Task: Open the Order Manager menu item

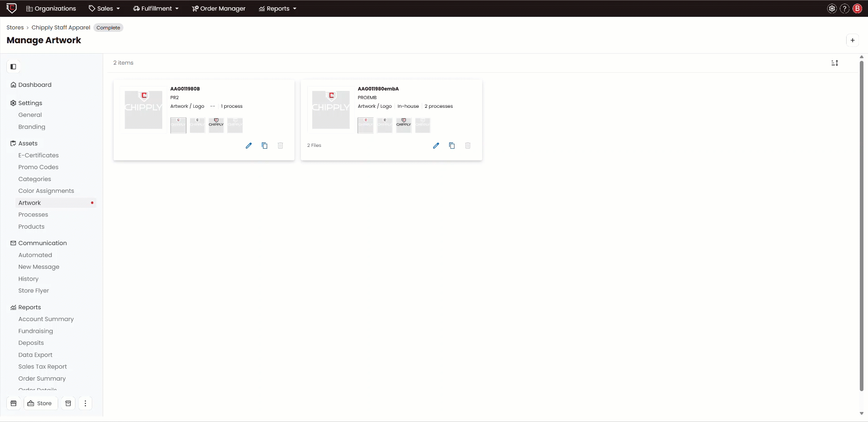Action: click(219, 9)
